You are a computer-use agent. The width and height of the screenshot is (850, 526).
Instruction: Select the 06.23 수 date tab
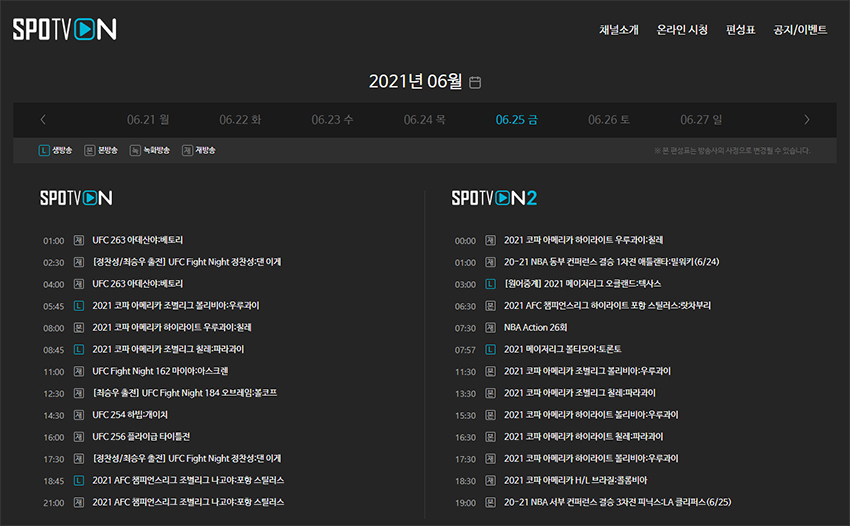coord(332,119)
